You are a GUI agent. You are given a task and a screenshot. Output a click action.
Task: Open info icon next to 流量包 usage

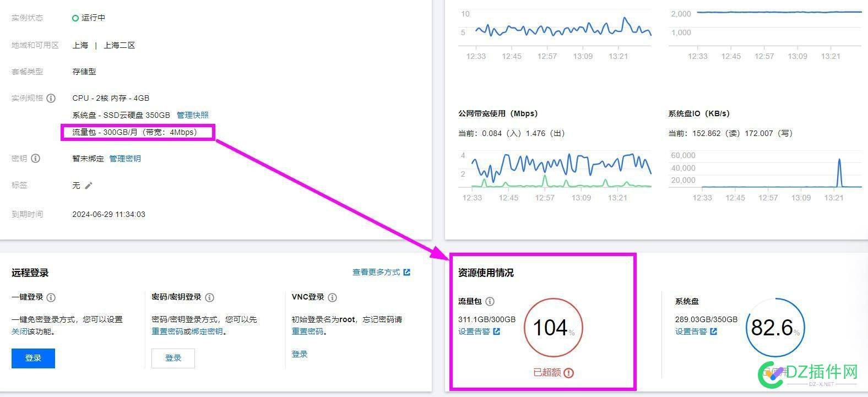click(490, 301)
